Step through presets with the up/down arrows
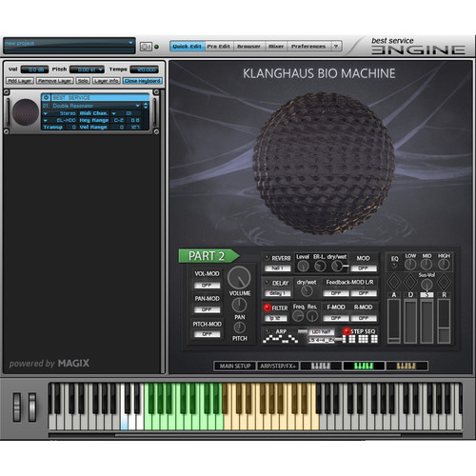Image resolution: width=476 pixels, height=476 pixels. point(146,106)
